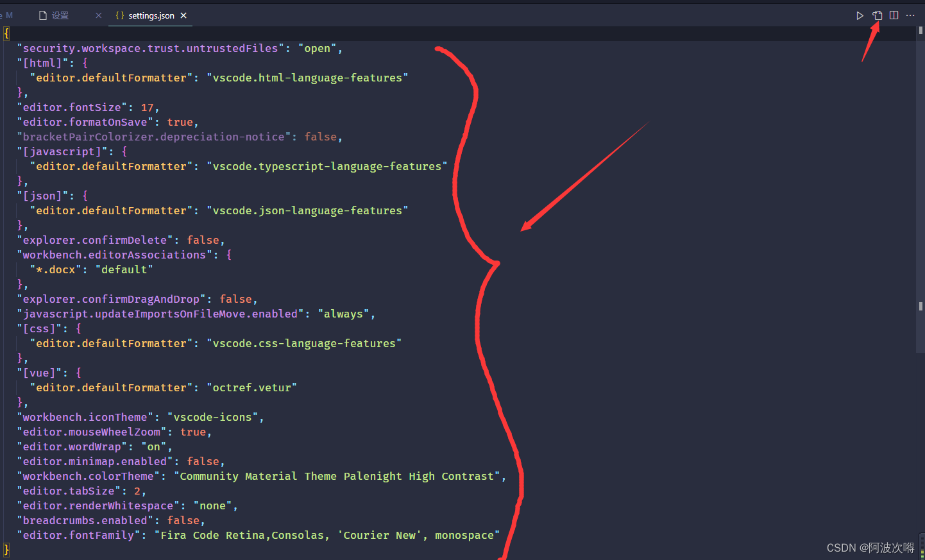Click the "vscode-icons" value
The image size is (925, 560).
coord(213,417)
